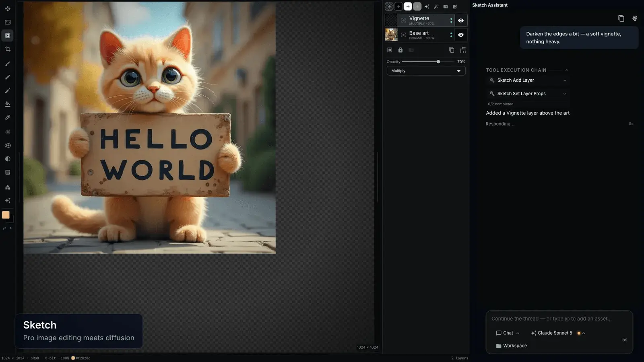Select the Move tool in the left toolbar

click(8, 8)
